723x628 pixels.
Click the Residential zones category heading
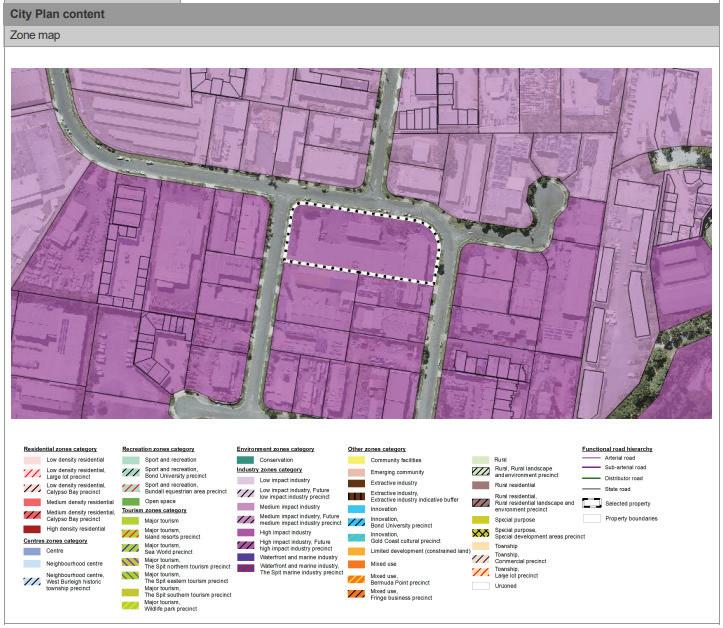pos(60,449)
